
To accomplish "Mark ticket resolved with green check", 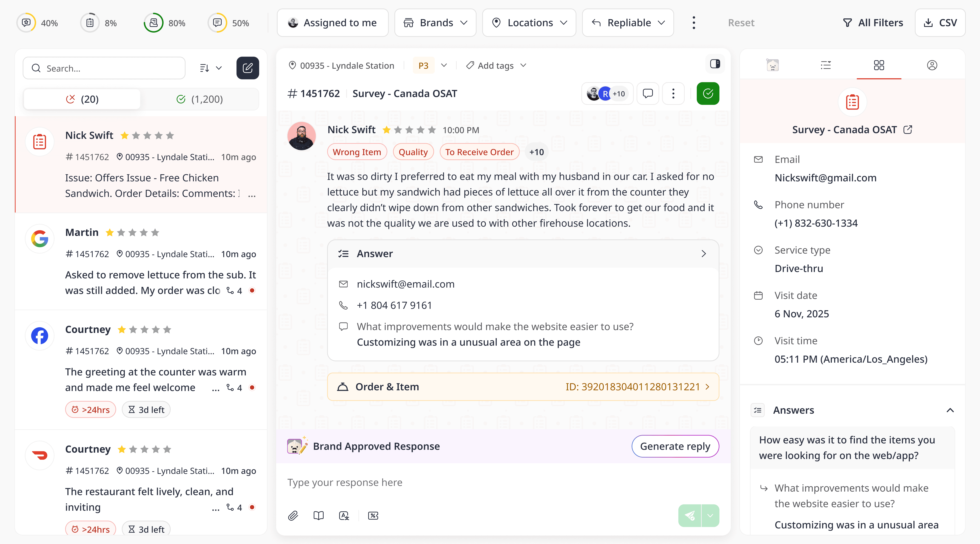I will [708, 94].
